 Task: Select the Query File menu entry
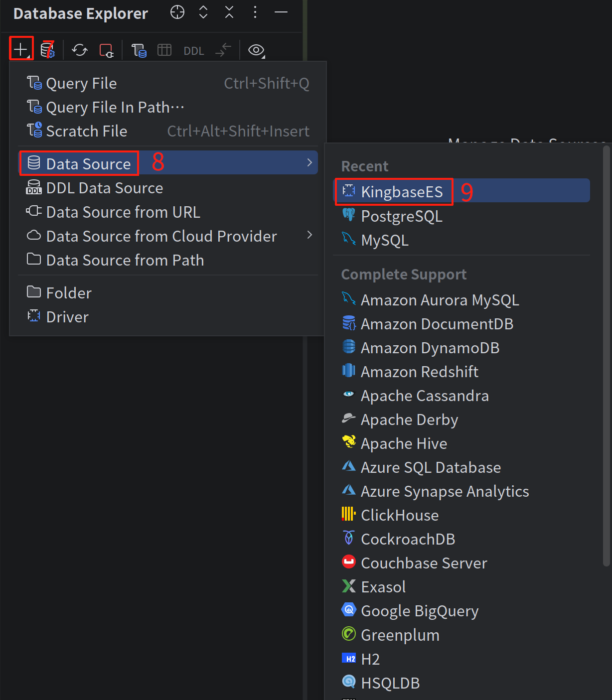[81, 83]
